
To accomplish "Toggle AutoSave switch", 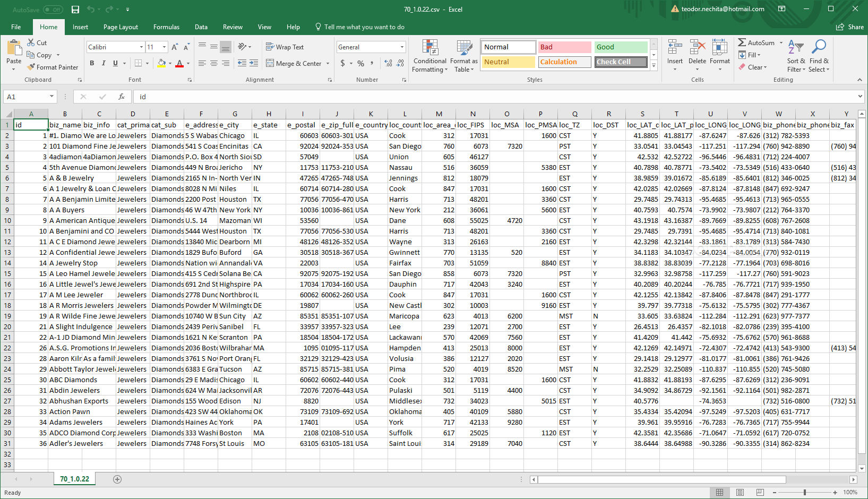I will [x=53, y=10].
